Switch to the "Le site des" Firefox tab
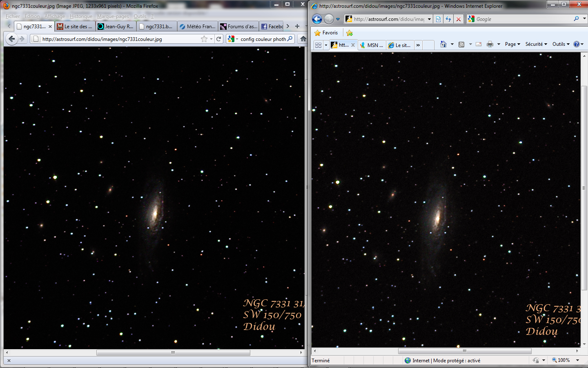Screen dimensions: 588x368 coord(75,26)
